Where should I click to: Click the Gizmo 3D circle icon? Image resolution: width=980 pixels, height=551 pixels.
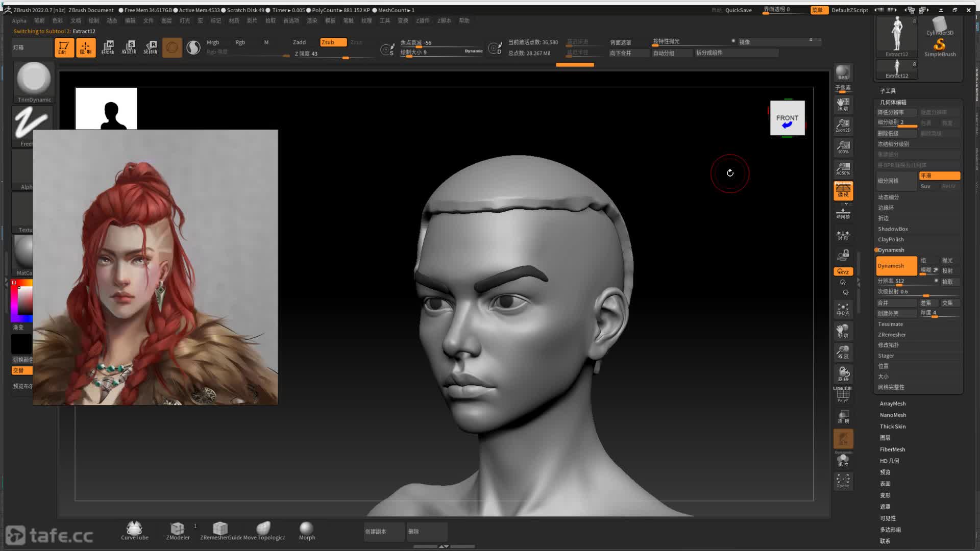pos(172,47)
